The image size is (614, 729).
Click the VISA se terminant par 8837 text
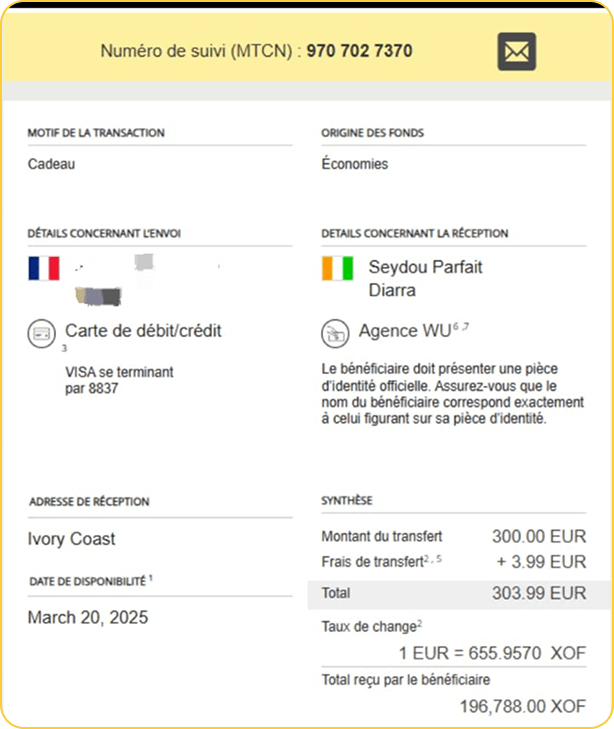pyautogui.click(x=118, y=379)
